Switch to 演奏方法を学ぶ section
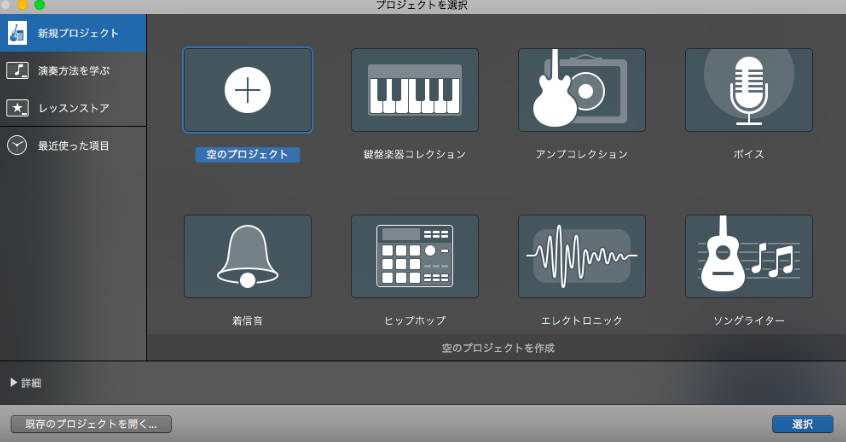Image resolution: width=846 pixels, height=442 pixels. click(x=73, y=70)
